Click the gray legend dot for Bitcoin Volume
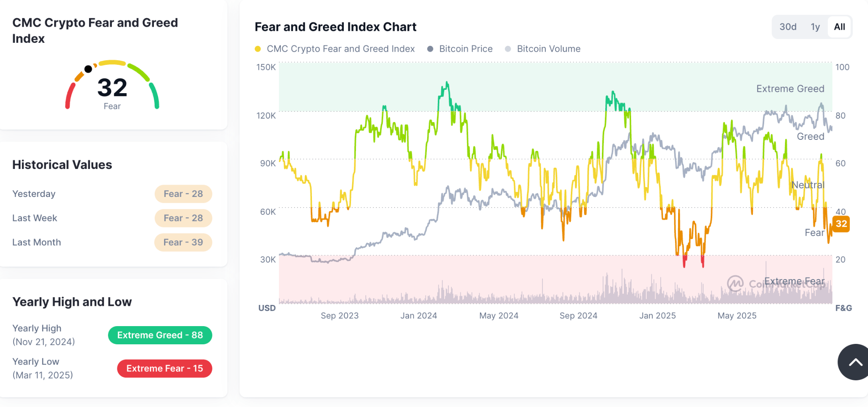This screenshot has height=407, width=868. tap(508, 49)
